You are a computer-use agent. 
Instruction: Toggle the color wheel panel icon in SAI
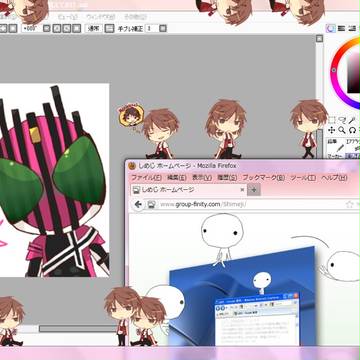pyautogui.click(x=330, y=29)
